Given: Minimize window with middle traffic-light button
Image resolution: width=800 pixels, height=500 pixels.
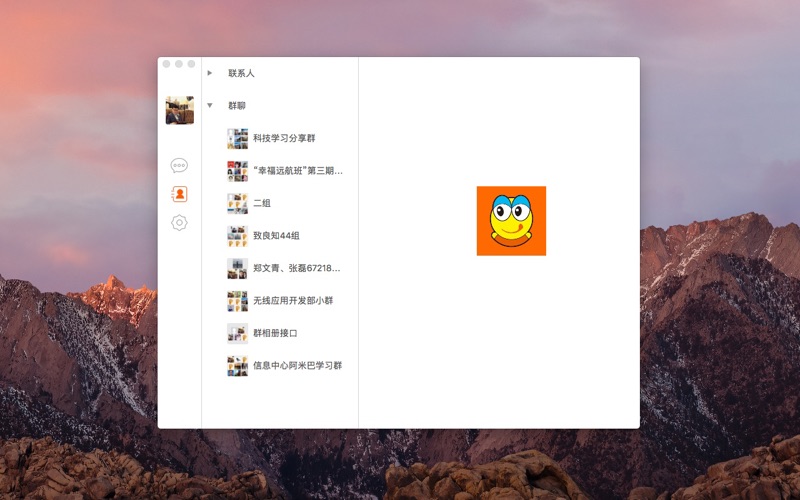Looking at the screenshot, I should coord(179,64).
